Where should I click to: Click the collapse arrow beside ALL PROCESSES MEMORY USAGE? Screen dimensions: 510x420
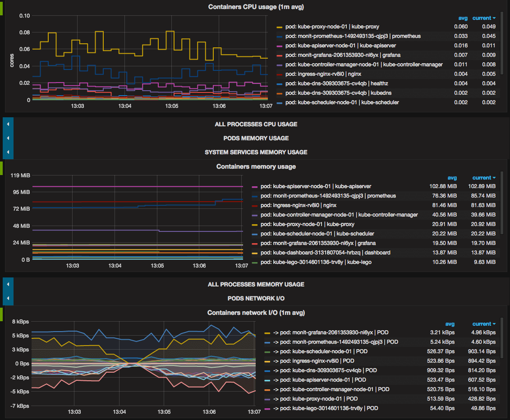[x=8, y=284]
